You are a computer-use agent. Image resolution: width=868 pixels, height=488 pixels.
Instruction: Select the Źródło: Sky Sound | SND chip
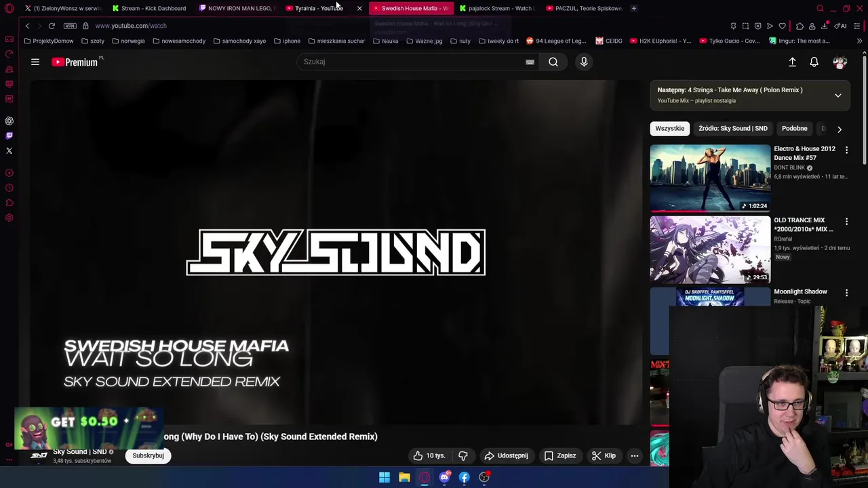[733, 129]
